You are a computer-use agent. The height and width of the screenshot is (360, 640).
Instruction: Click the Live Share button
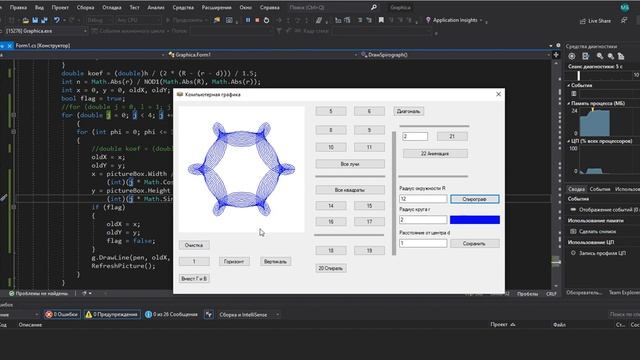pos(595,21)
